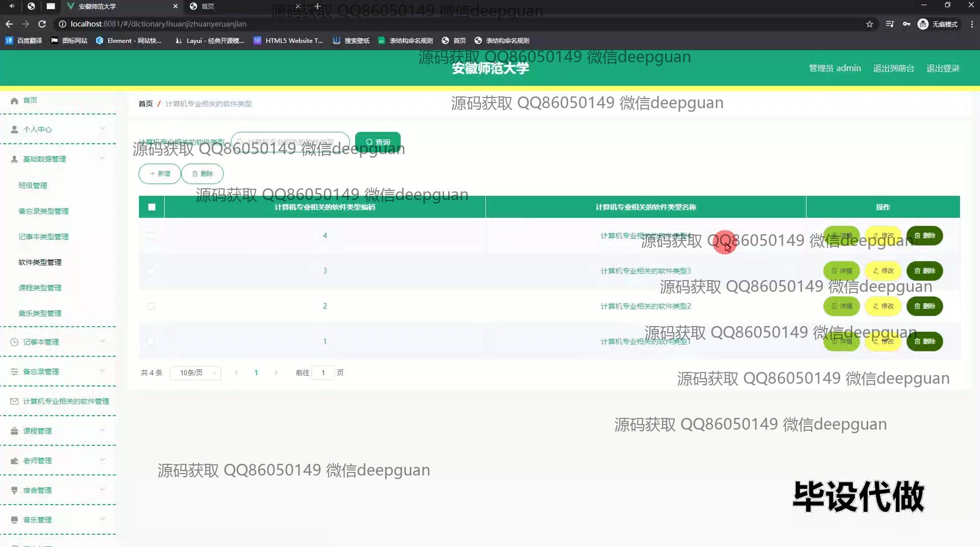
Task: Open the password key icon in the address bar
Action: 906,24
